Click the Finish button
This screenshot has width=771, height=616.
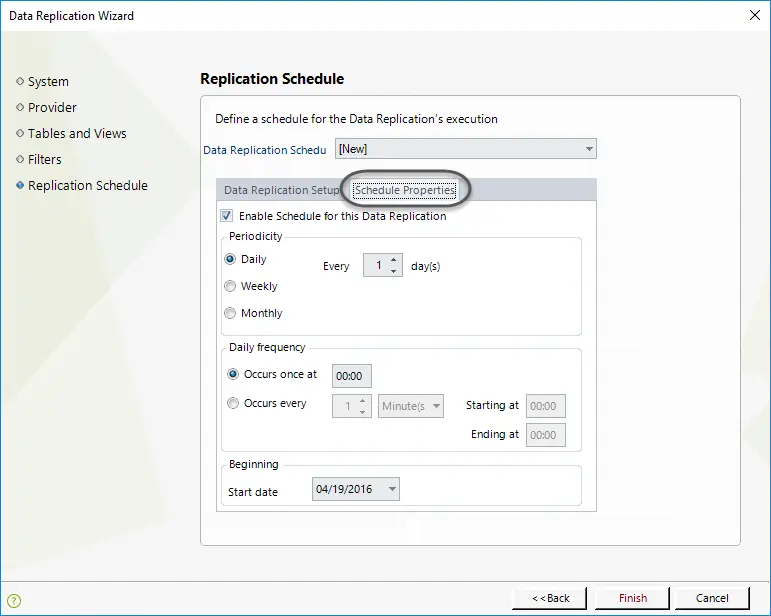(632, 598)
